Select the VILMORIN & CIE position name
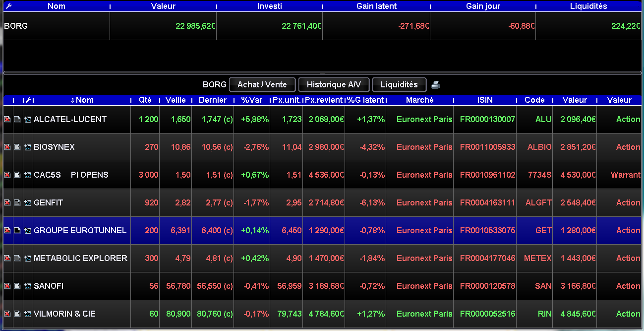 coord(64,314)
